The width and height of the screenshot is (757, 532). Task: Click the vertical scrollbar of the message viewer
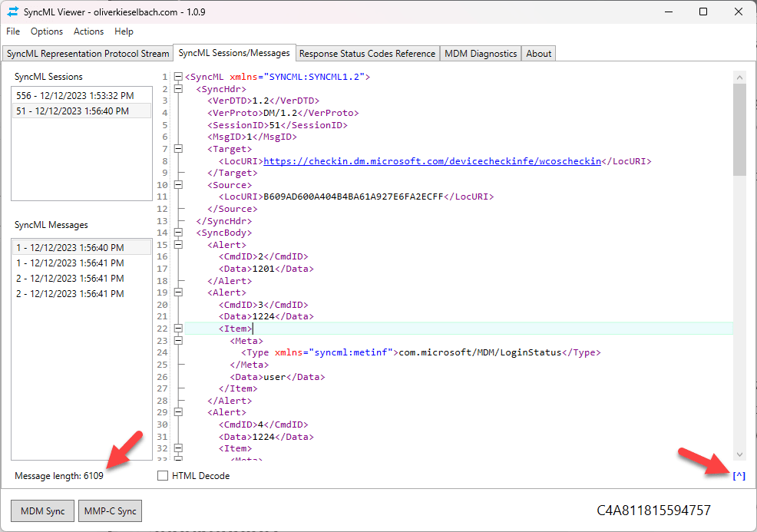(739, 123)
